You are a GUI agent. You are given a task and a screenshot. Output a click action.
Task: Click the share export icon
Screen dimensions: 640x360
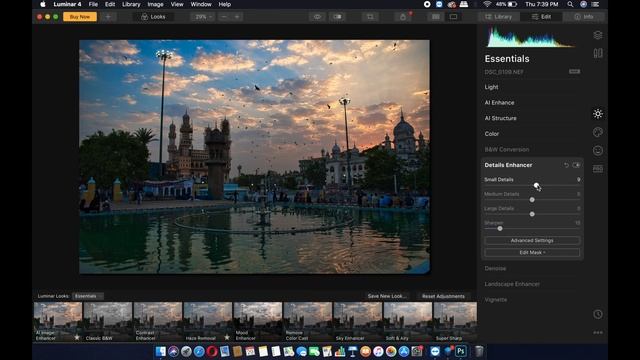pos(403,17)
